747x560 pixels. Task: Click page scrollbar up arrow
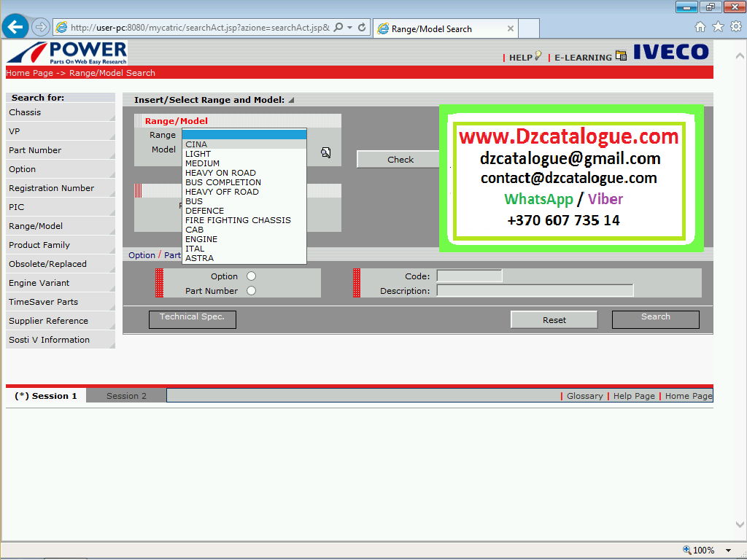coord(740,56)
